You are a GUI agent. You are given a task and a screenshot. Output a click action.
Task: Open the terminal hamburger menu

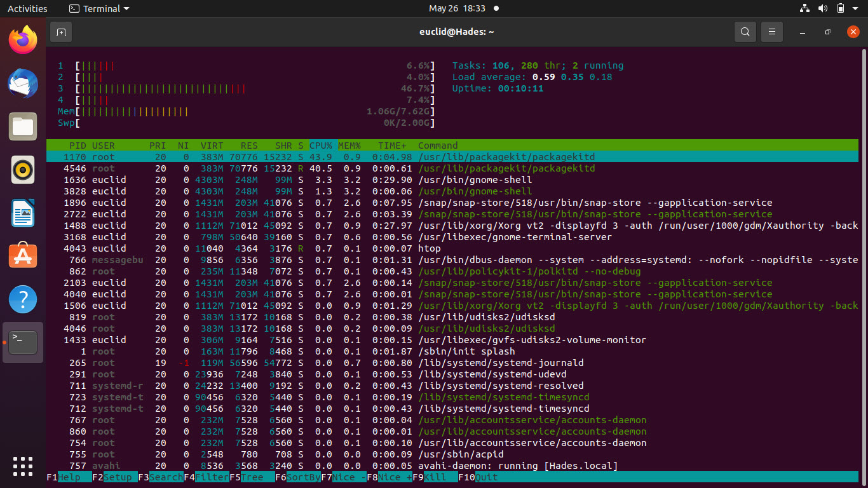(x=772, y=32)
